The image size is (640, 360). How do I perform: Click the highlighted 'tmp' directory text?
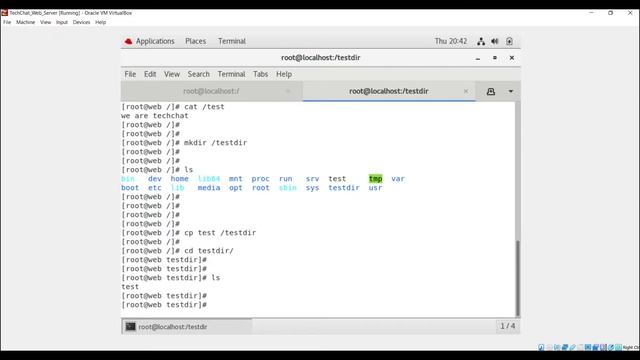[x=376, y=179]
